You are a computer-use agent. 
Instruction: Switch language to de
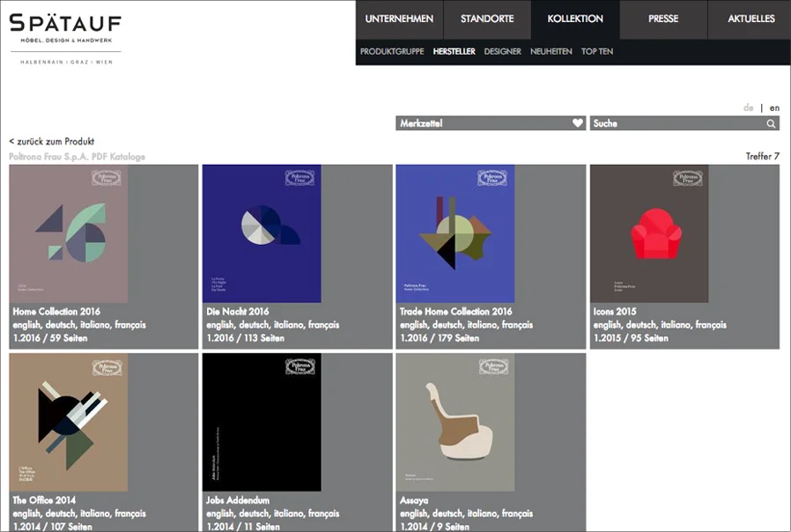pos(748,108)
